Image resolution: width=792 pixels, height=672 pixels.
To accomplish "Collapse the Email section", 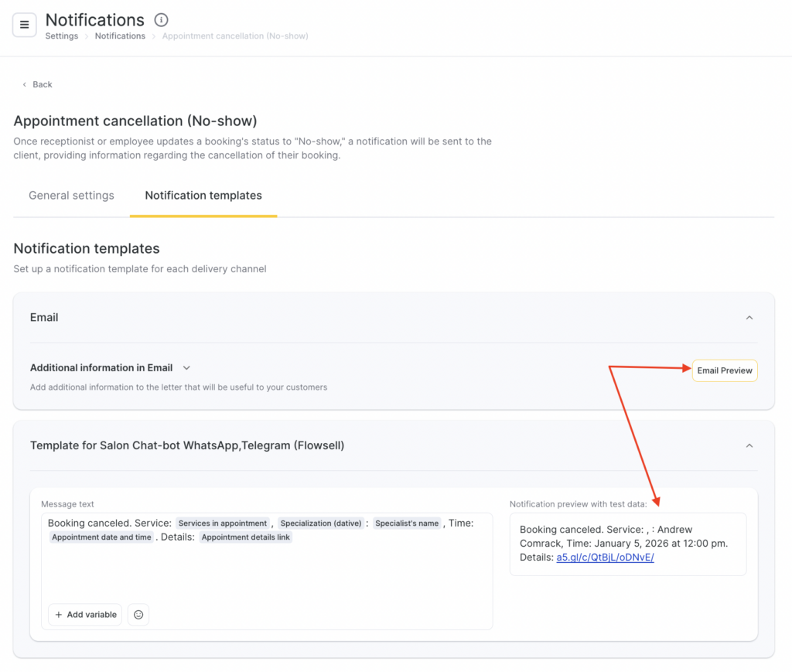I will [748, 318].
